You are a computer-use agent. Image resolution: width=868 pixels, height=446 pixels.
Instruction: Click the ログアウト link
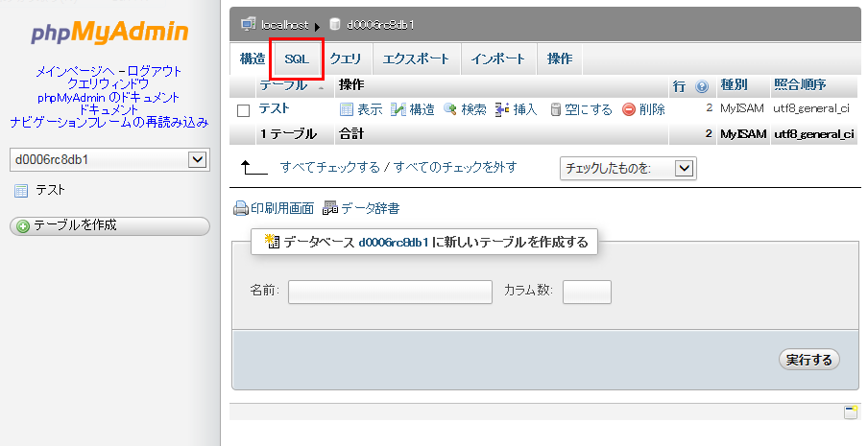coord(155,71)
